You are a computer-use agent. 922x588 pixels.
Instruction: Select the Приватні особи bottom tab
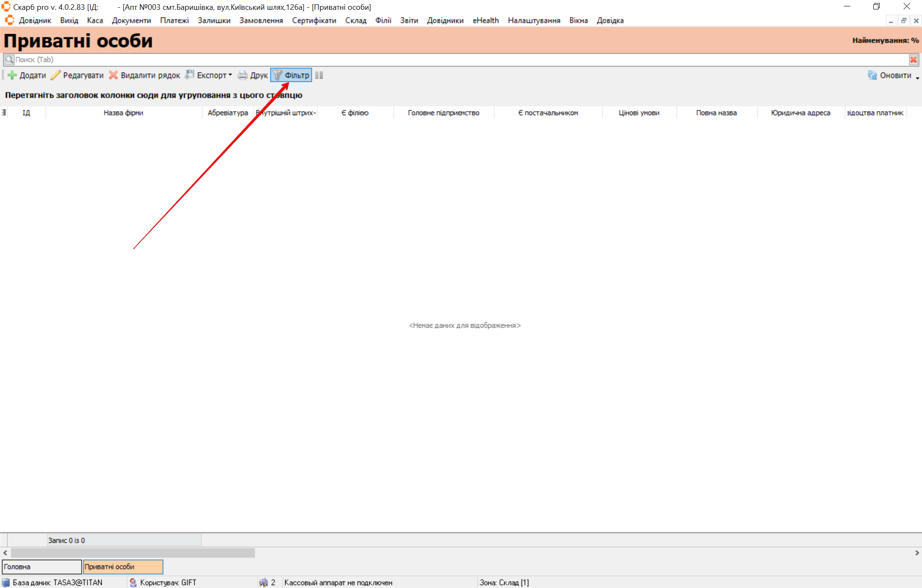tap(123, 567)
